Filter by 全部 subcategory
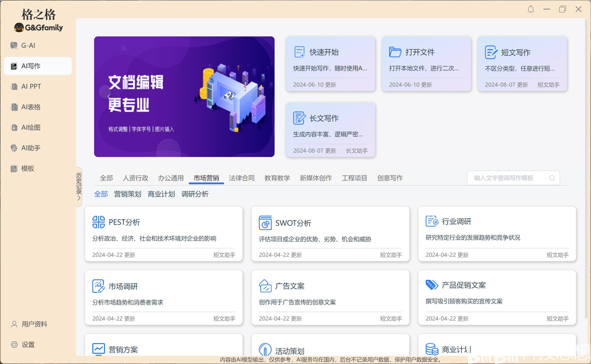The image size is (591, 364). [x=101, y=194]
